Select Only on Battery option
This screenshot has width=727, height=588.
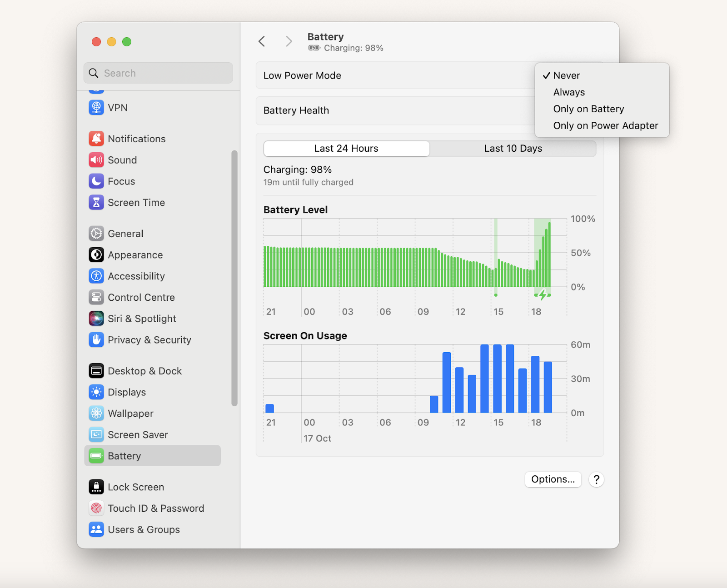[588, 109]
